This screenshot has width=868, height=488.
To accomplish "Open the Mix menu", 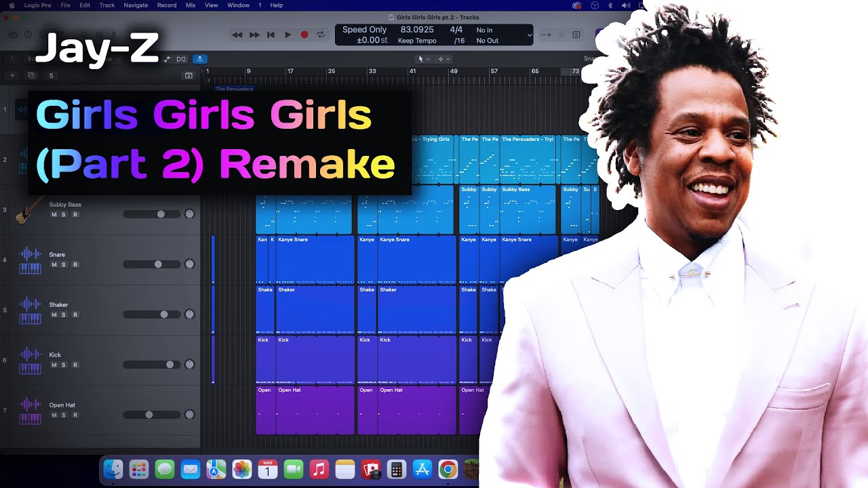I will (191, 5).
